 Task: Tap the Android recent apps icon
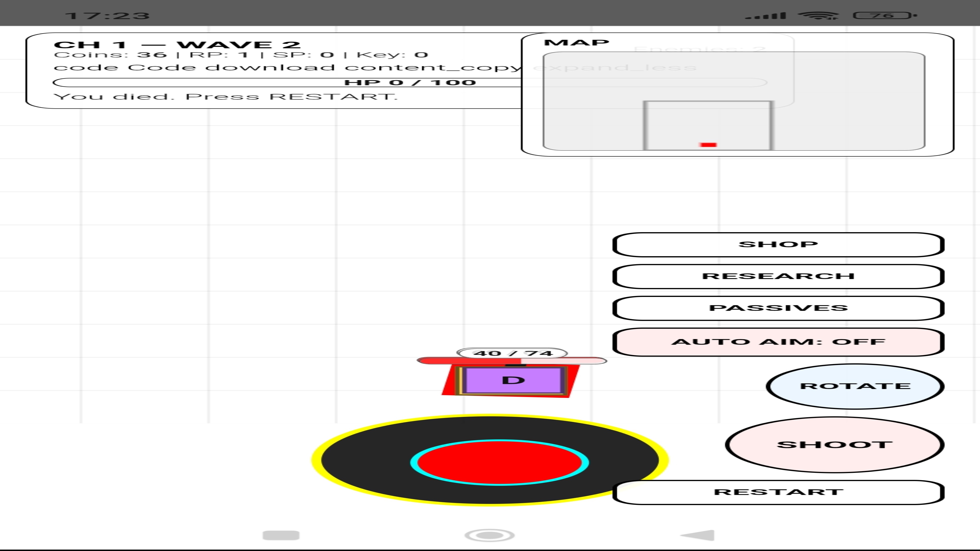[x=281, y=535]
